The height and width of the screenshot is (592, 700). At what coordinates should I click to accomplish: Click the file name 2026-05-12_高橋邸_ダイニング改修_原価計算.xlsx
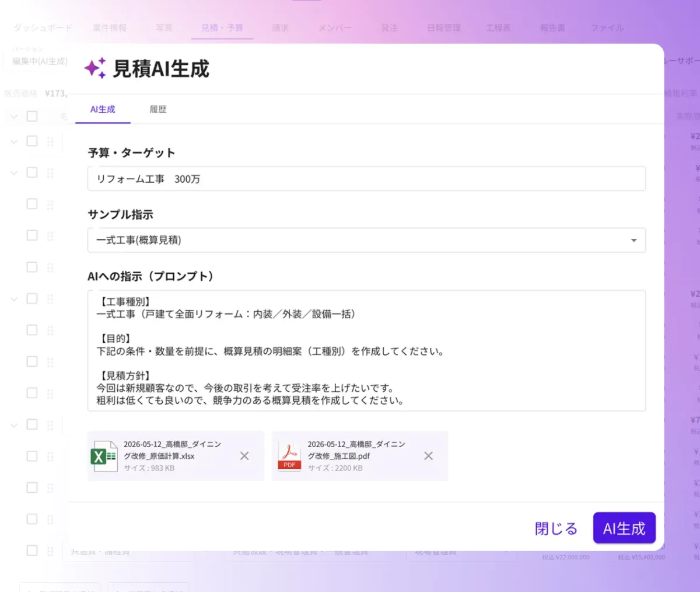(172, 450)
